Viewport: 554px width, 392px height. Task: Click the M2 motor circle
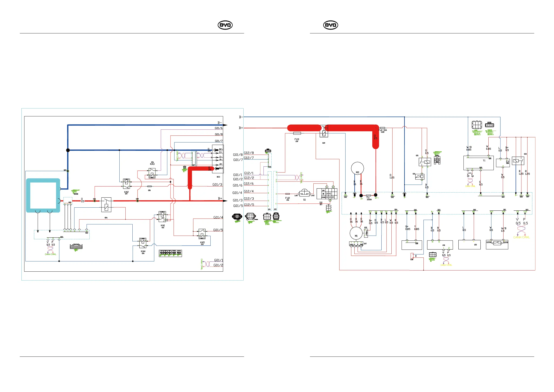coord(357,168)
